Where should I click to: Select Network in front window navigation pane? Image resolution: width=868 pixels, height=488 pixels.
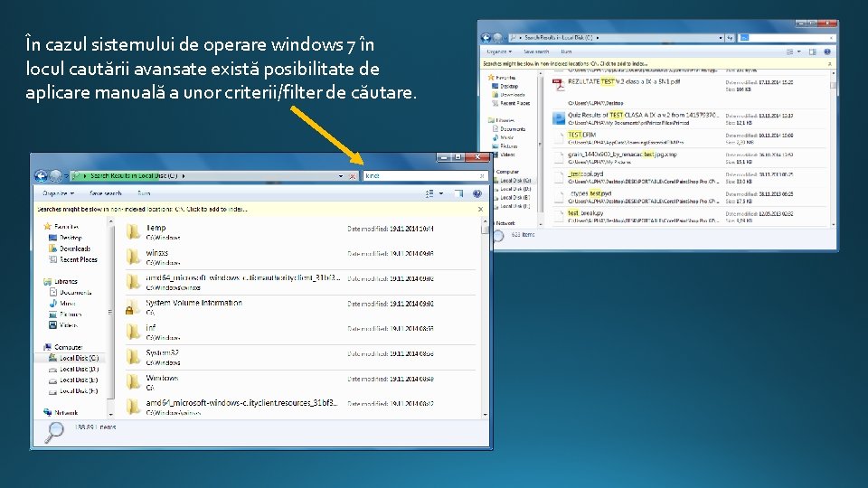tap(66, 413)
